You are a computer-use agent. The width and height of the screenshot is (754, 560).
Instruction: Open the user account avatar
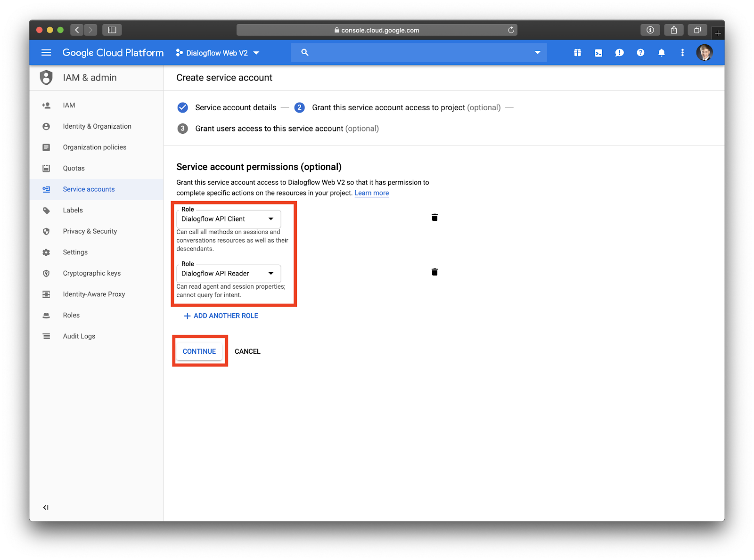(705, 53)
